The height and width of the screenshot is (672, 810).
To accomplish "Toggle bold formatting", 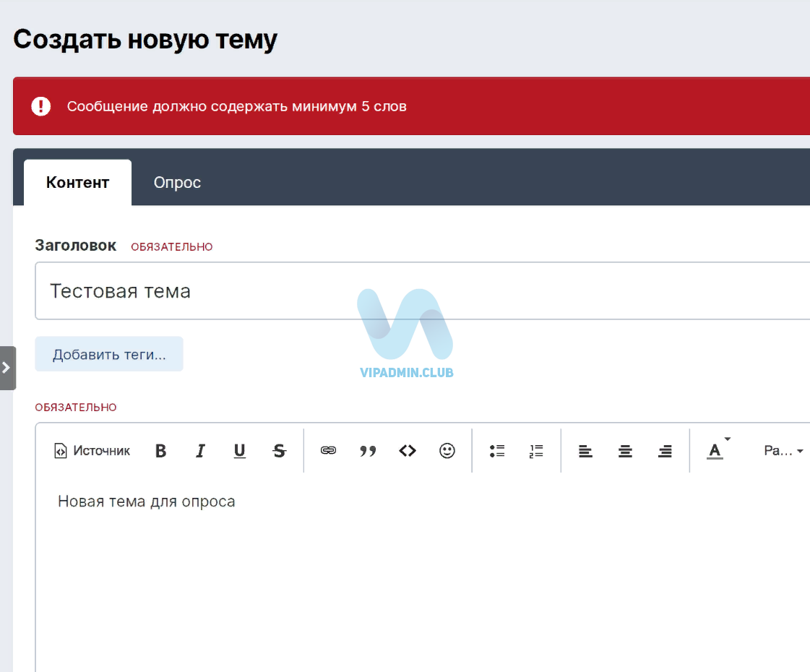I will 160,451.
